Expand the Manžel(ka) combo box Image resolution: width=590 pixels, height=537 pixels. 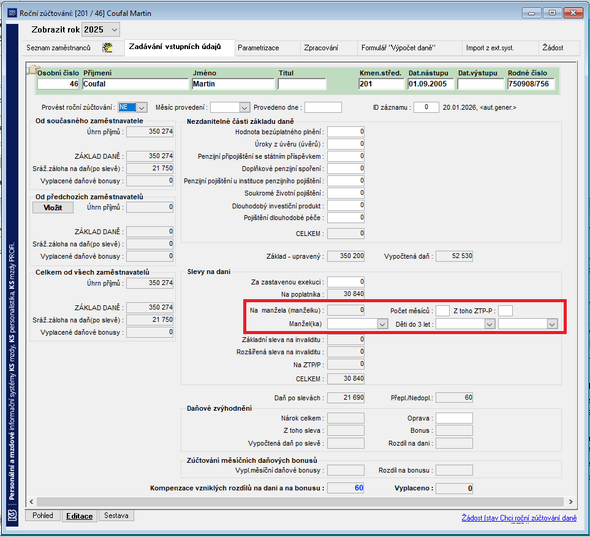(x=382, y=324)
